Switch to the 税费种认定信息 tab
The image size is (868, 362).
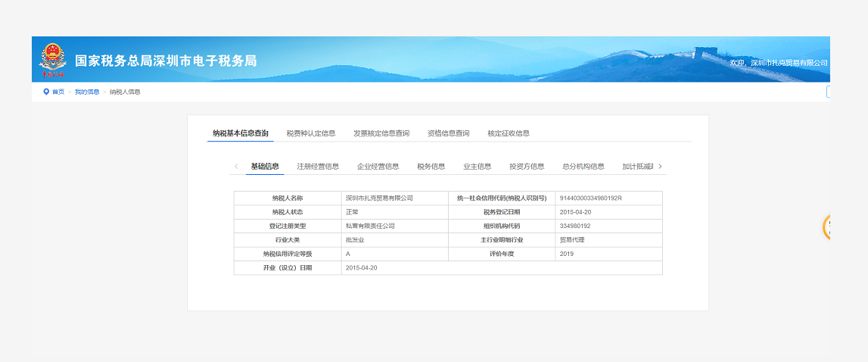click(x=310, y=133)
